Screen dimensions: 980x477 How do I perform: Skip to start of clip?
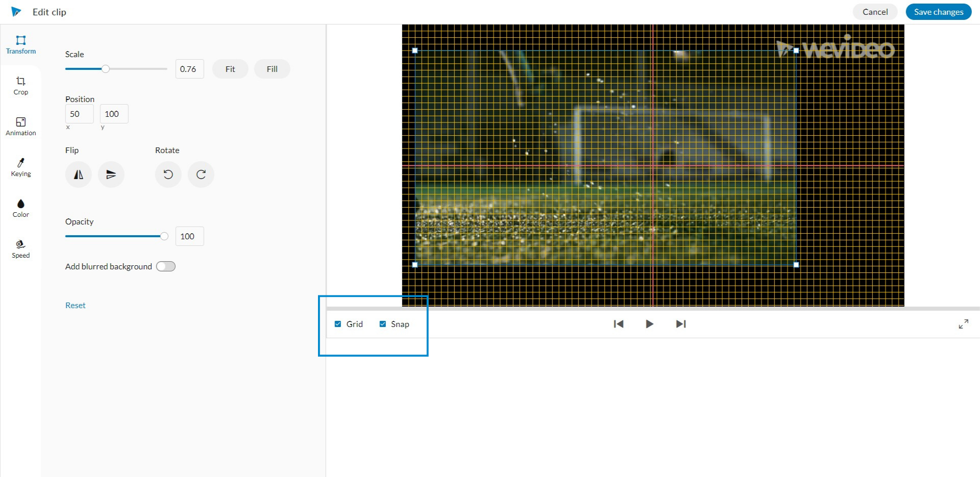point(619,324)
